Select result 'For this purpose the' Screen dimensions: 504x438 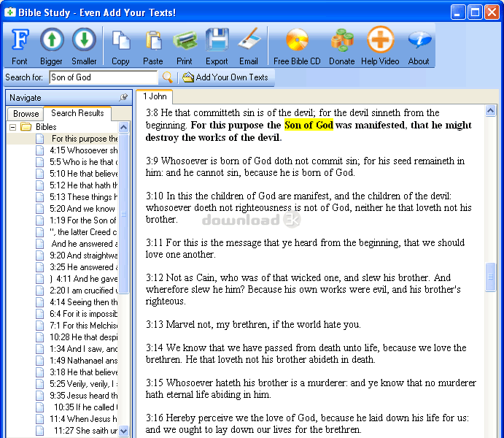tap(85, 139)
